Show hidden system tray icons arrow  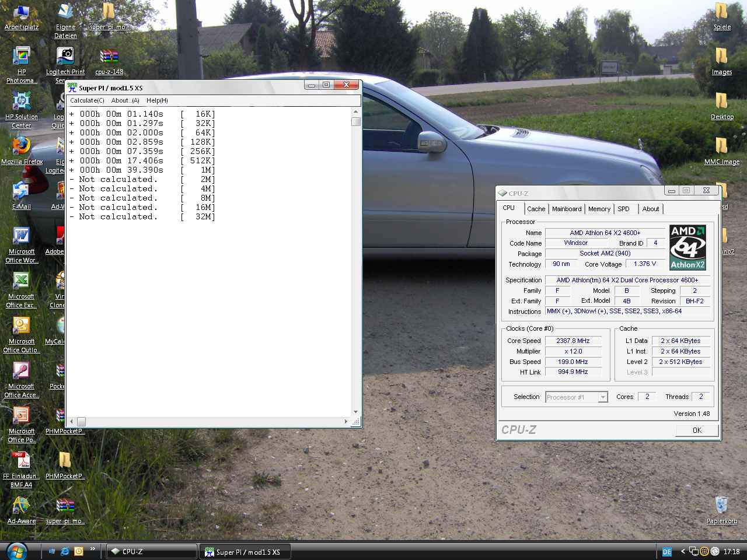[683, 551]
